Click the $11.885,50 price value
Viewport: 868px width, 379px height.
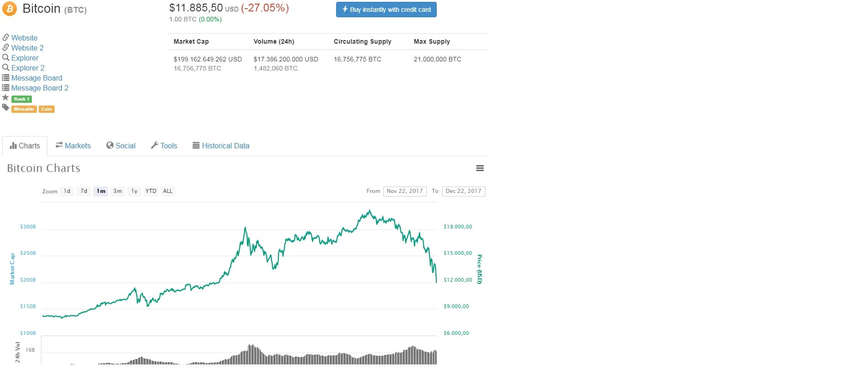(x=196, y=8)
